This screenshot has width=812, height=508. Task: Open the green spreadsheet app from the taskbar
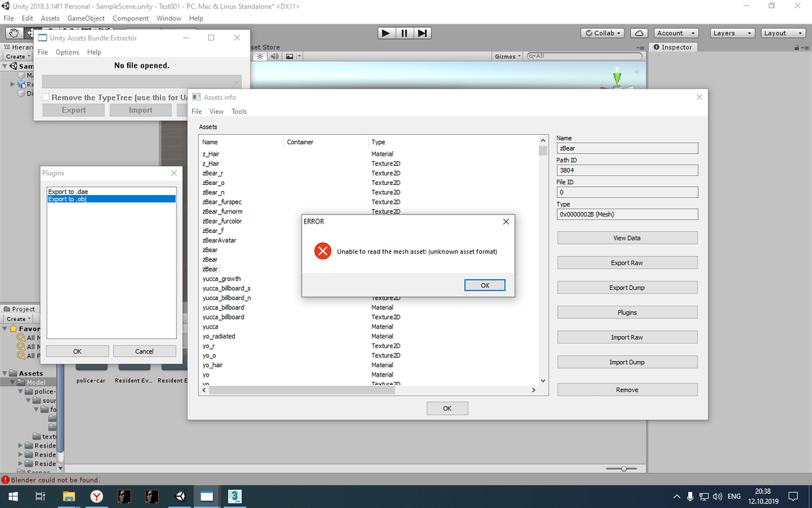coord(234,496)
